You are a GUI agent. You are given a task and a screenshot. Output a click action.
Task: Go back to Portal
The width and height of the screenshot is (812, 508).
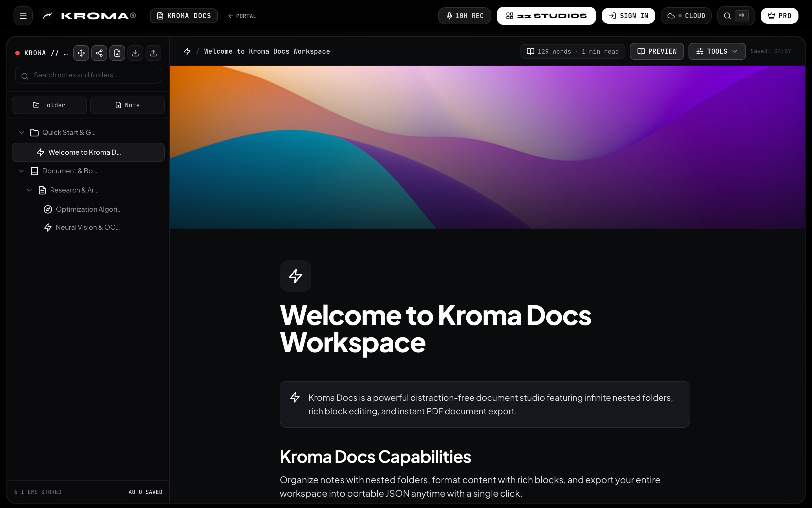click(242, 16)
